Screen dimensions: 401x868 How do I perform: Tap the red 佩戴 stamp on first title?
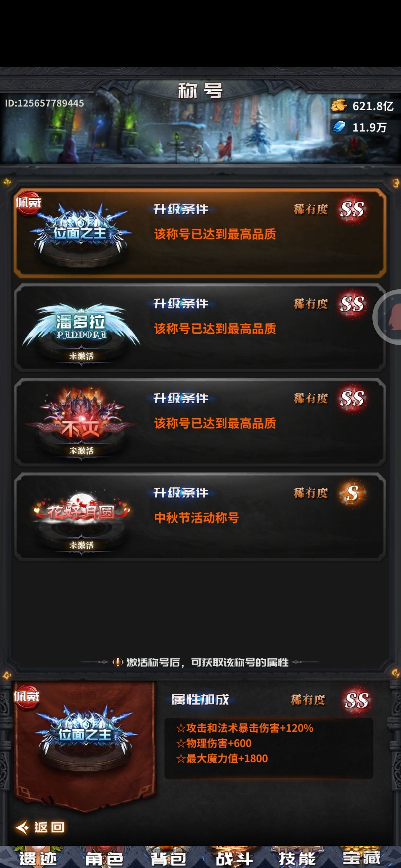coord(28,203)
